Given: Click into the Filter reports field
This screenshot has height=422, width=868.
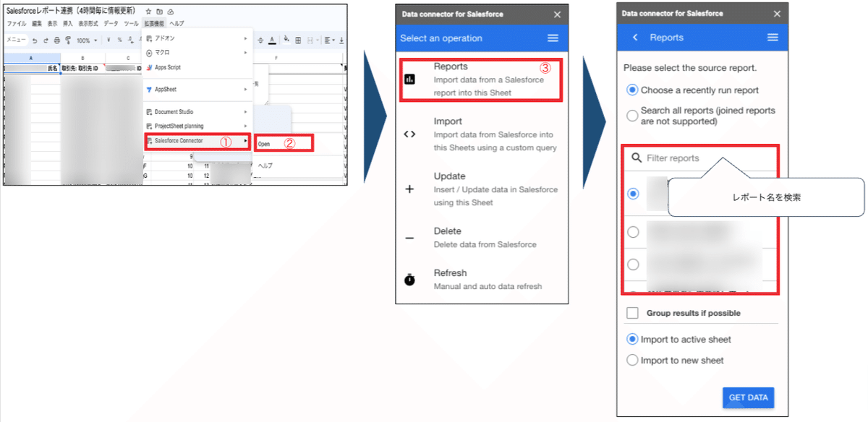Looking at the screenshot, I should 700,158.
